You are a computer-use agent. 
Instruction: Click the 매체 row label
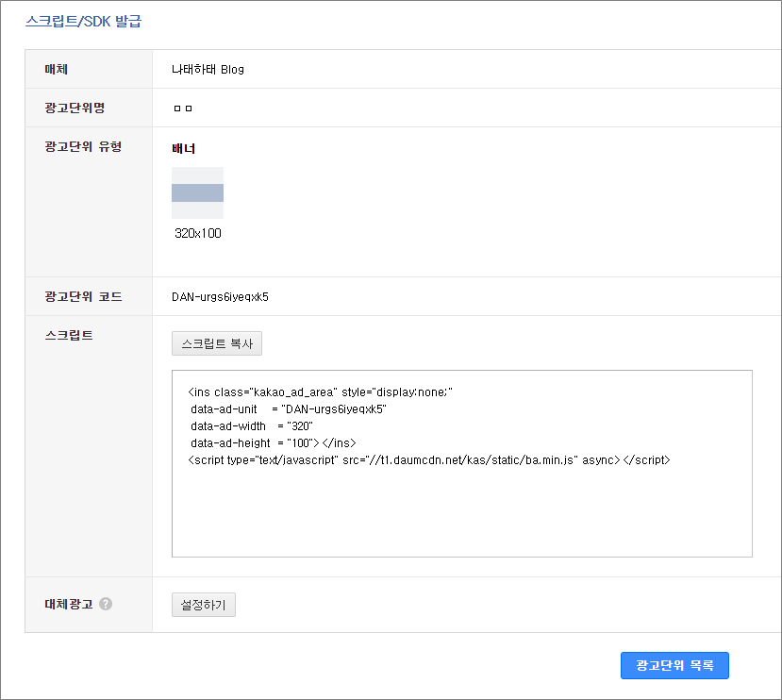point(57,69)
